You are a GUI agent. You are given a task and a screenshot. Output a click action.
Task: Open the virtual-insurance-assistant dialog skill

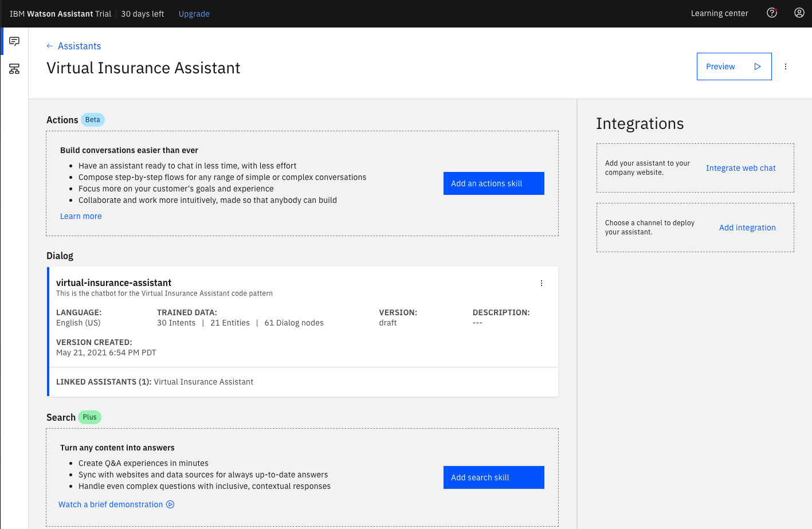pyautogui.click(x=113, y=283)
